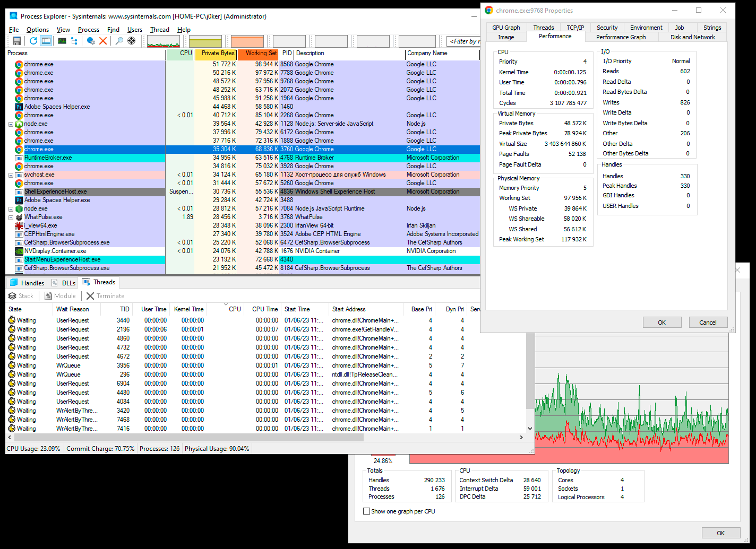Select the highlighted chrome.exe row, PID 3760
Image resolution: width=756 pixels, height=549 pixels.
point(243,149)
